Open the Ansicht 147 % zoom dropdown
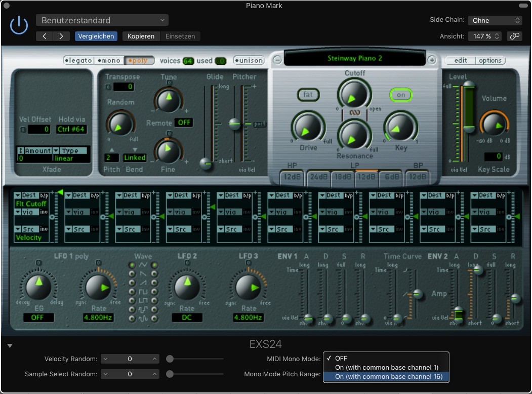This screenshot has width=532, height=394. tap(484, 36)
